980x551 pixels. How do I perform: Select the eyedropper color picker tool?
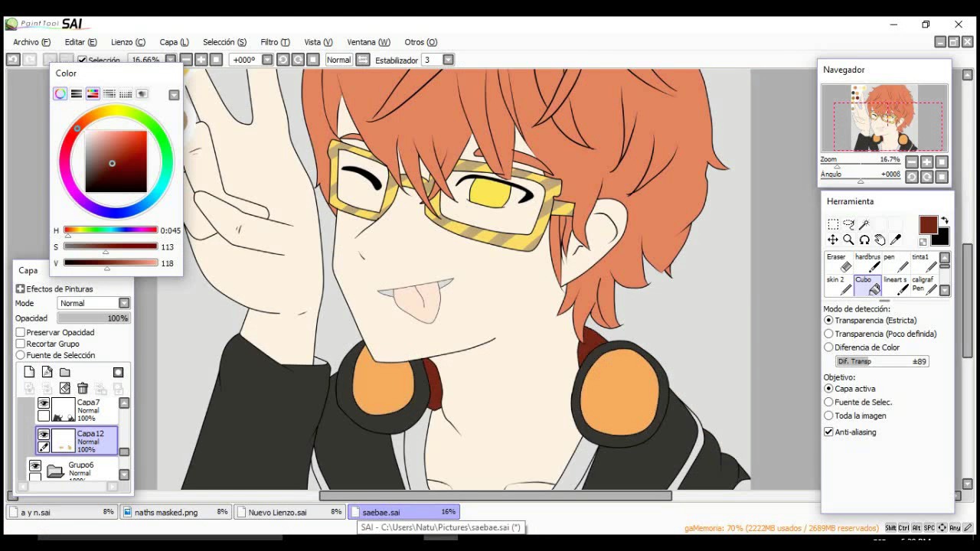896,240
